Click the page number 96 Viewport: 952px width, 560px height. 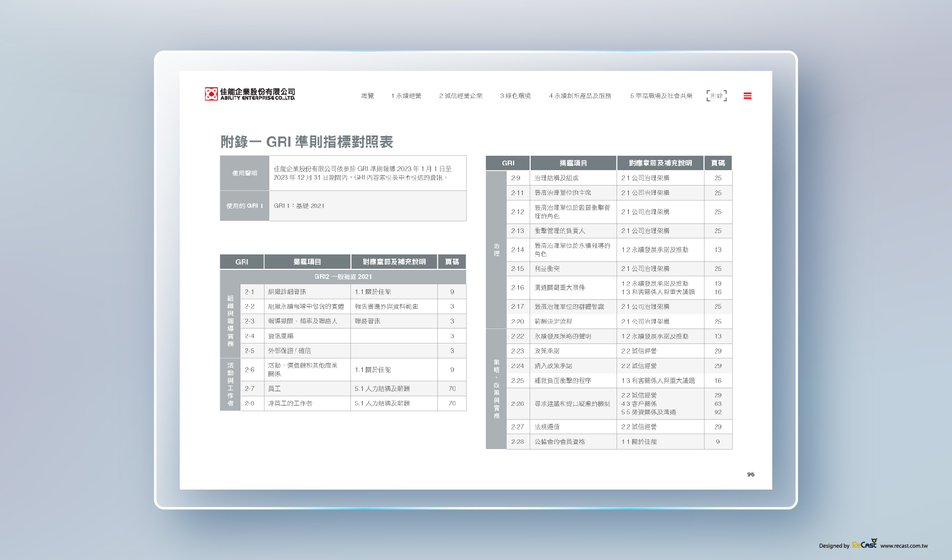(x=750, y=474)
